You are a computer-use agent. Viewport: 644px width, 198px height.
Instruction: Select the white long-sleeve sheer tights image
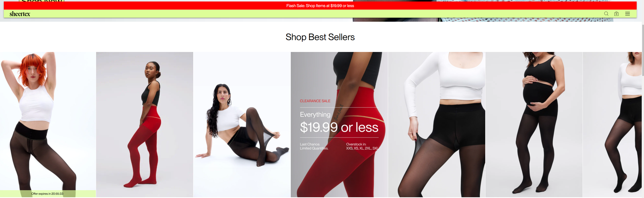[437, 125]
